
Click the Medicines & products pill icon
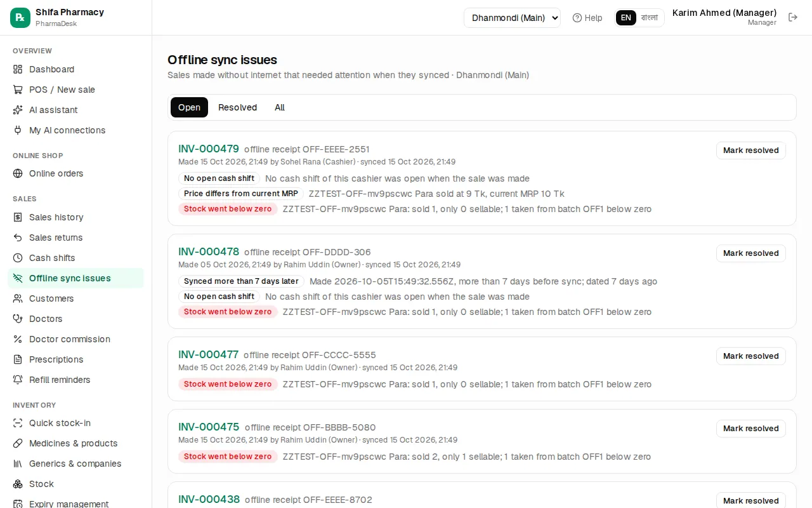pos(18,443)
